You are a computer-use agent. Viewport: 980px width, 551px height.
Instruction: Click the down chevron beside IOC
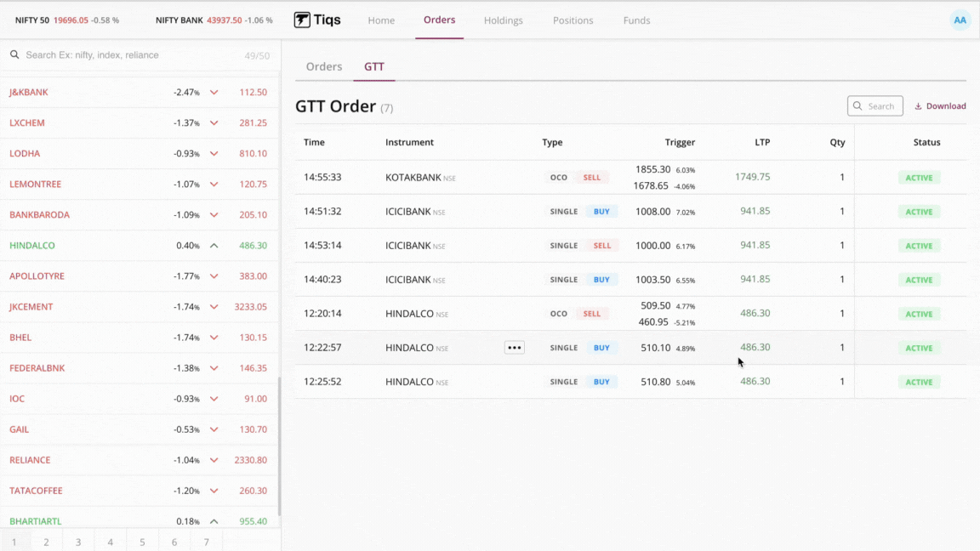pyautogui.click(x=214, y=399)
